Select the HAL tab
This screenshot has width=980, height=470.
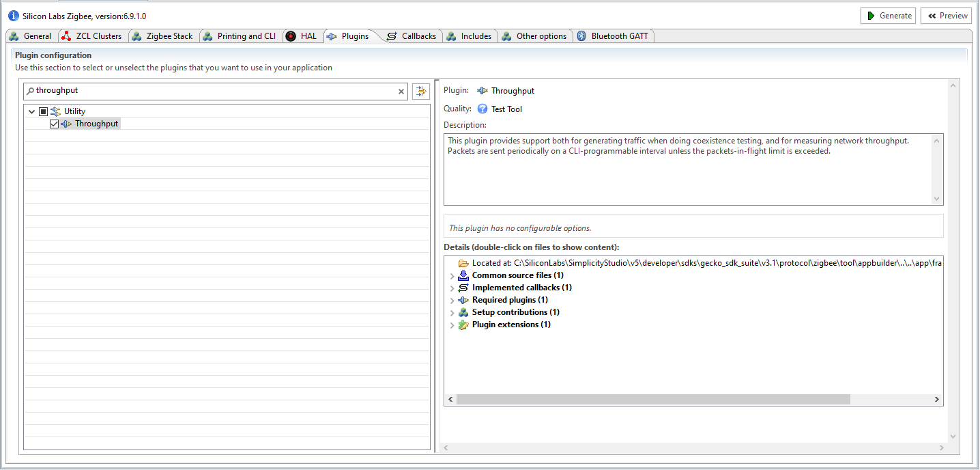click(302, 36)
